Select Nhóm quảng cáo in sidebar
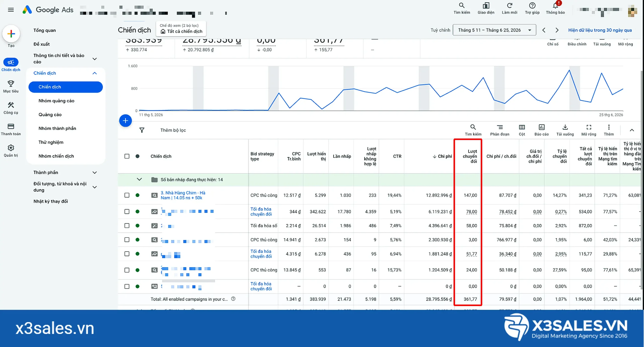 (56, 101)
